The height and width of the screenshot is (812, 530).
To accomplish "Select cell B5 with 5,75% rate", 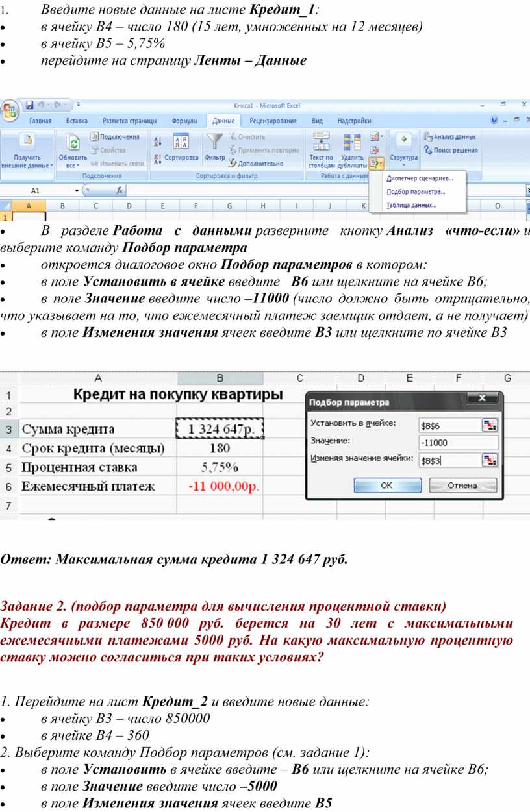I will 220,467.
